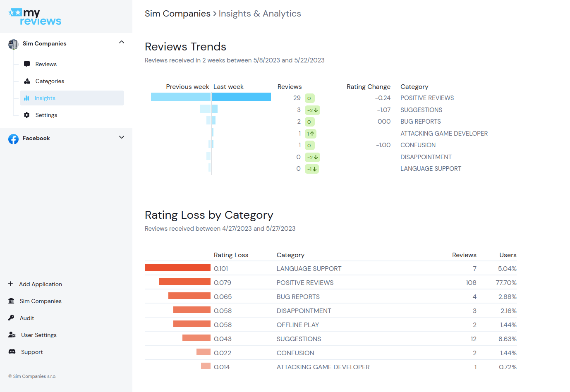Image resolution: width=570 pixels, height=392 pixels.
Task: Click the Facebook logo icon
Action: [x=13, y=139]
